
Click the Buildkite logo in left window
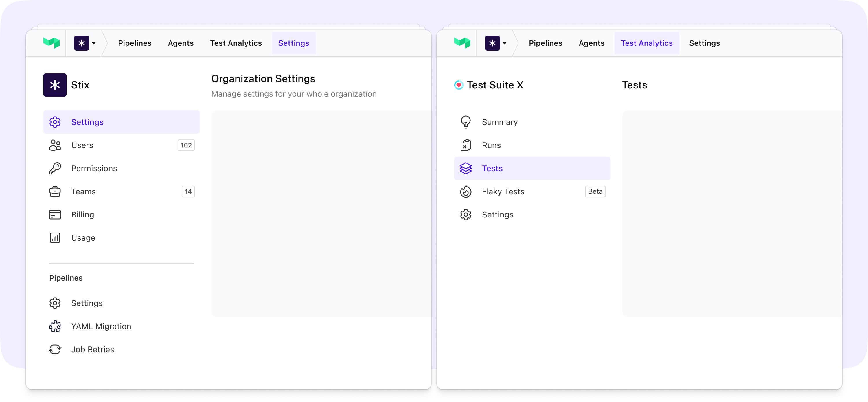pos(52,43)
